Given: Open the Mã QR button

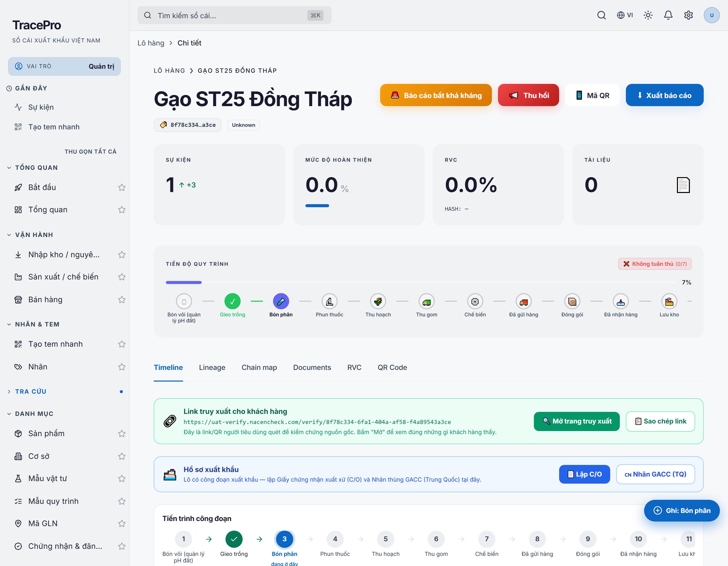Looking at the screenshot, I should (592, 95).
